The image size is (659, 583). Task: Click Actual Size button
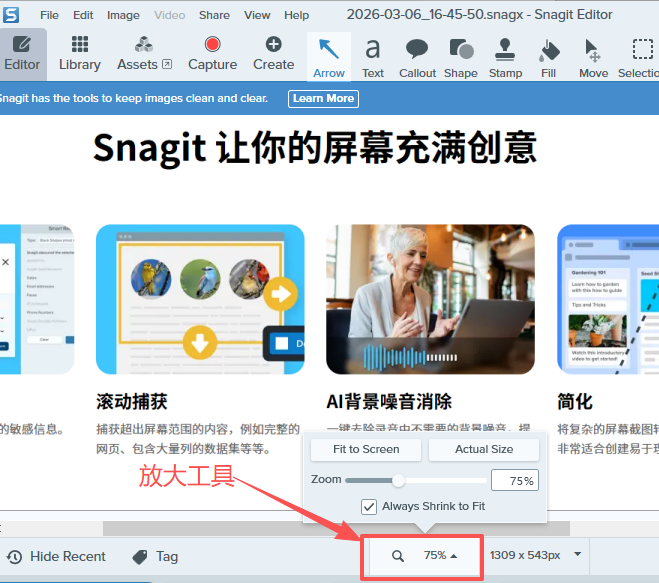click(x=484, y=449)
